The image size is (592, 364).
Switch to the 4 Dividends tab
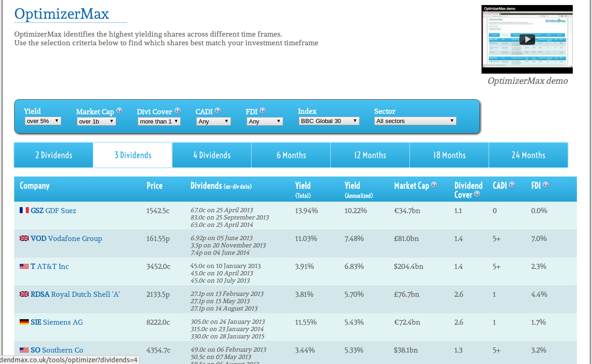click(x=212, y=155)
